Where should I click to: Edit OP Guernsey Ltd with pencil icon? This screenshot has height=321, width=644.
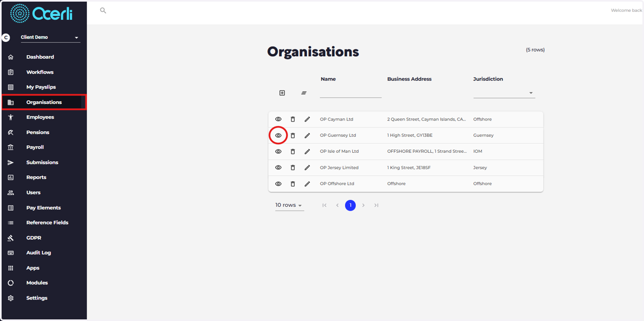coord(308,136)
